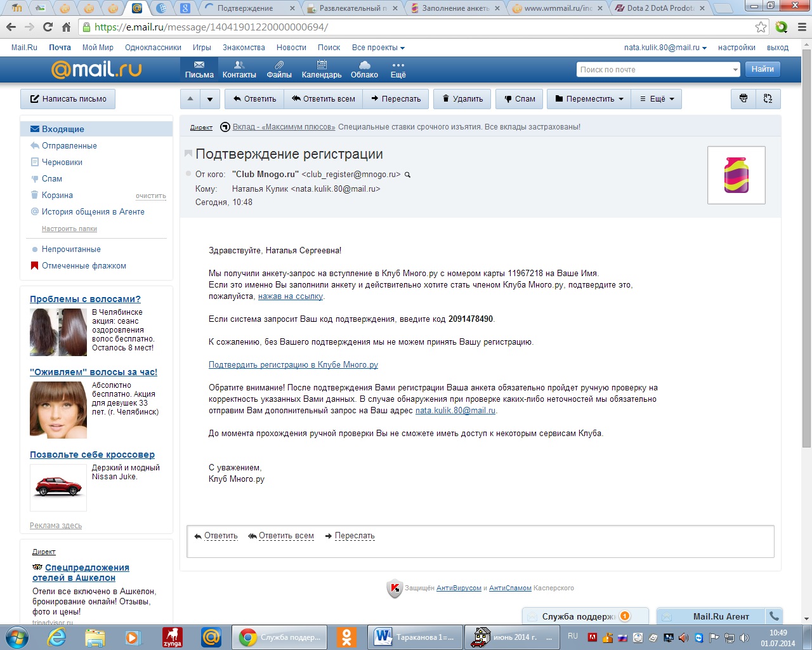Launch Internet Explorer from the taskbar
Screen dimensions: 812x650
(57, 637)
